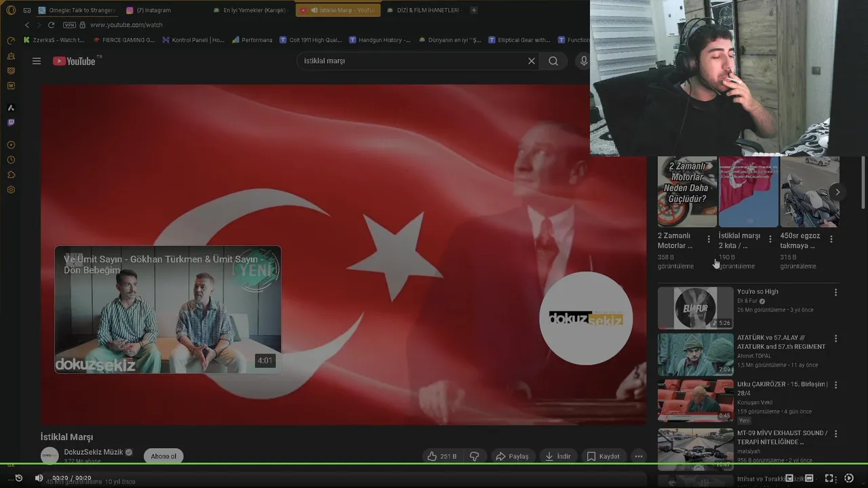This screenshot has width=868, height=488.
Task: Play You're so High by Eli & Fur
Action: click(x=695, y=308)
